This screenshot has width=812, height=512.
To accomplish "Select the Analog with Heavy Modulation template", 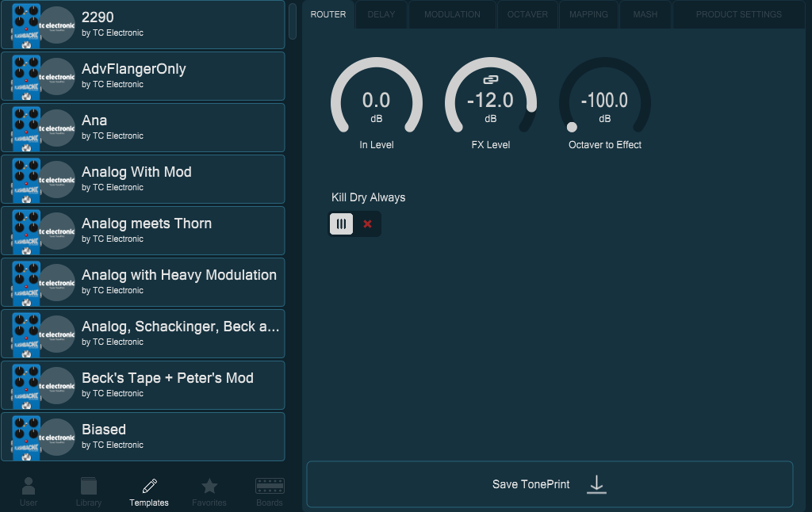I will [x=143, y=282].
